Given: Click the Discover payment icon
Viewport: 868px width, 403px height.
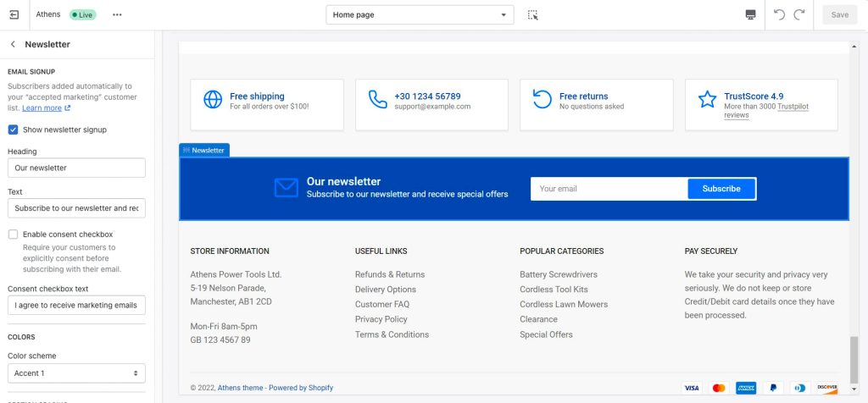Looking at the screenshot, I should tap(827, 388).
